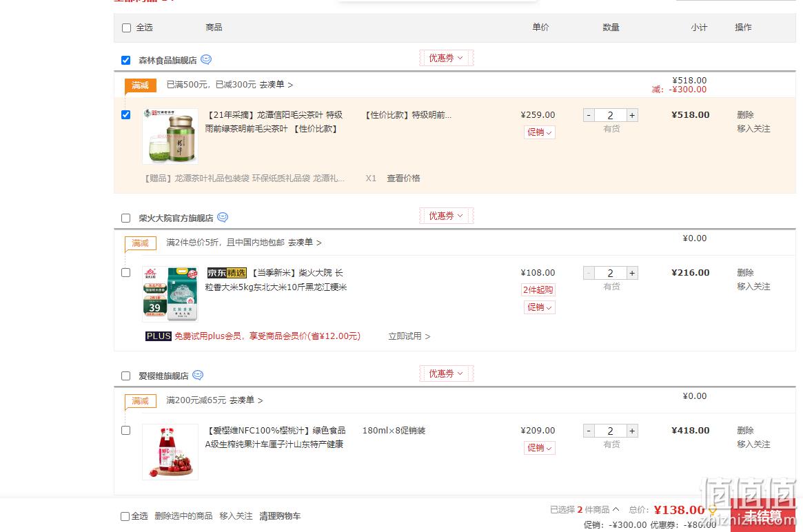Open chat with 爱樱维旗舰店 customer service
This screenshot has width=803, height=532.
point(198,375)
